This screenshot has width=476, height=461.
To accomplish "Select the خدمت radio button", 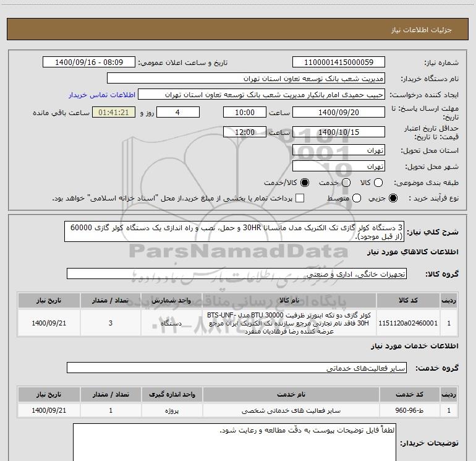I will pyautogui.click(x=346, y=183).
